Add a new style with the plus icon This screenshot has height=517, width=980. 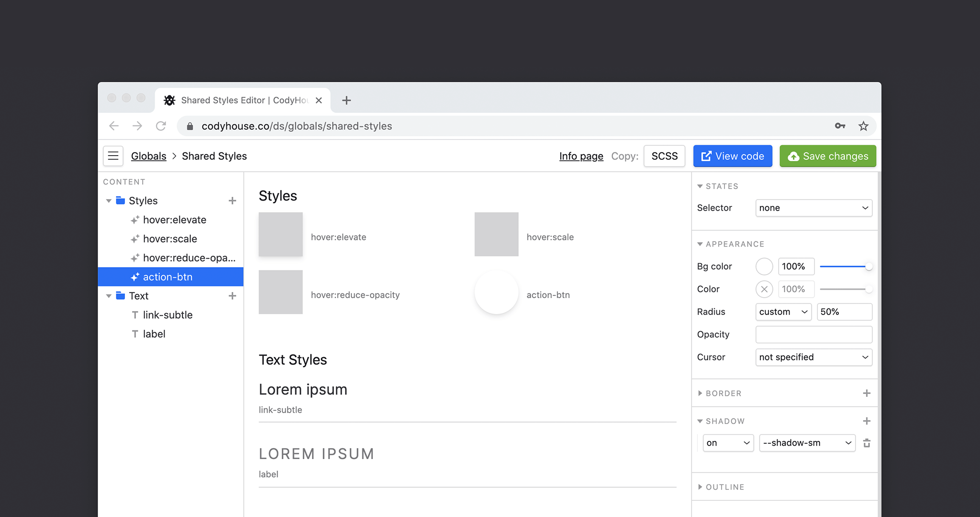pos(233,201)
